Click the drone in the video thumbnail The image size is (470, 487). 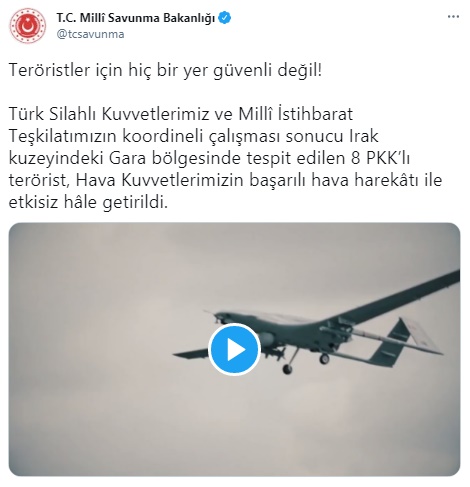tap(317, 332)
